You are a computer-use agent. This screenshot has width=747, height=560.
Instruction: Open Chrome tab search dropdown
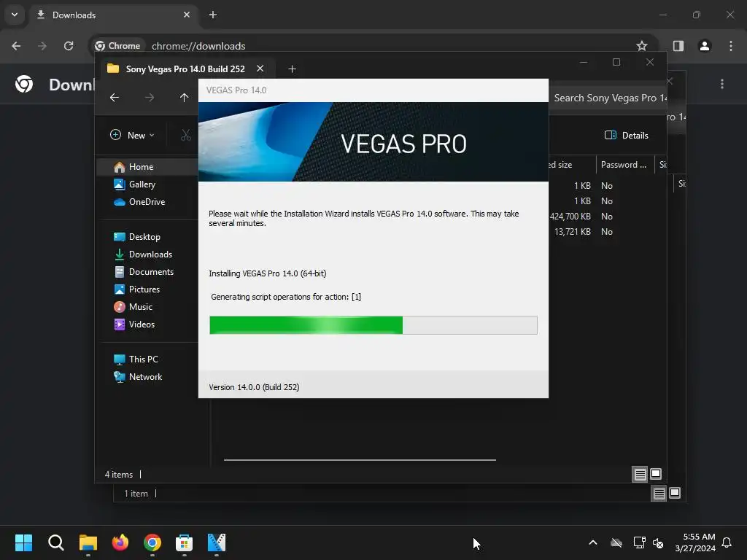pos(15,15)
